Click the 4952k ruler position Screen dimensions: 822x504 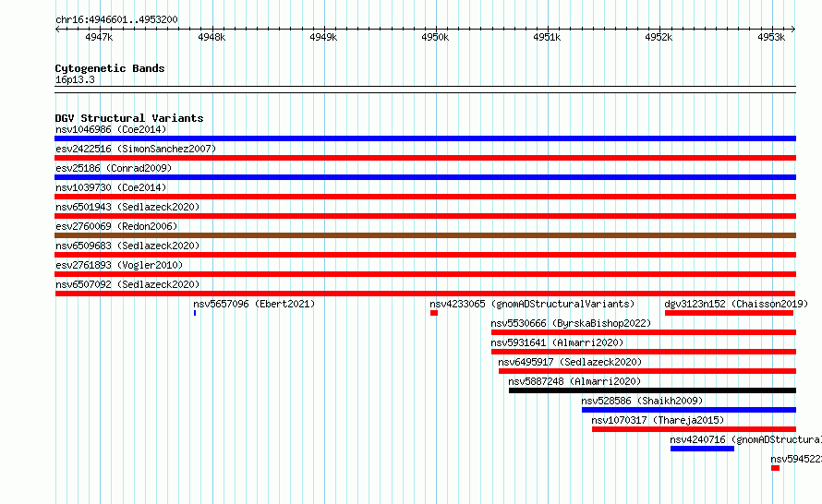(659, 37)
